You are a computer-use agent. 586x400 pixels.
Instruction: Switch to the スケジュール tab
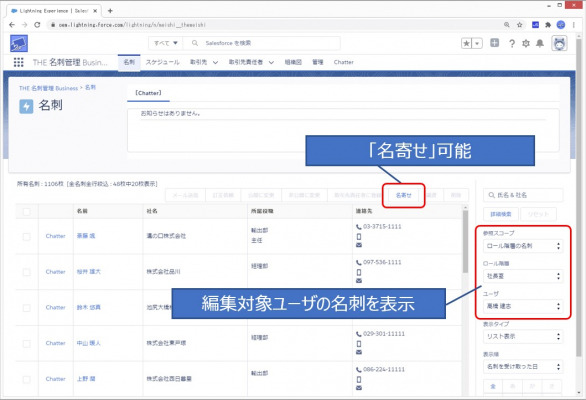[163, 62]
